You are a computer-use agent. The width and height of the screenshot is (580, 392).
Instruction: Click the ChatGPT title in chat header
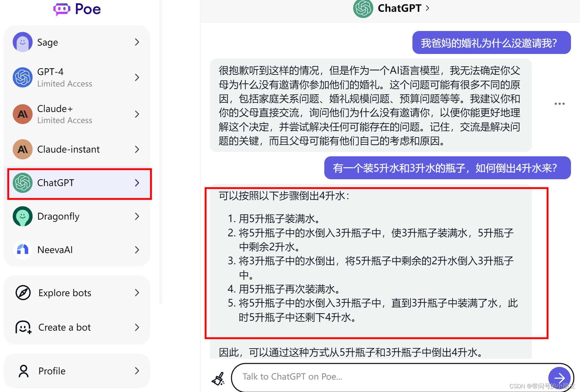[x=399, y=8]
